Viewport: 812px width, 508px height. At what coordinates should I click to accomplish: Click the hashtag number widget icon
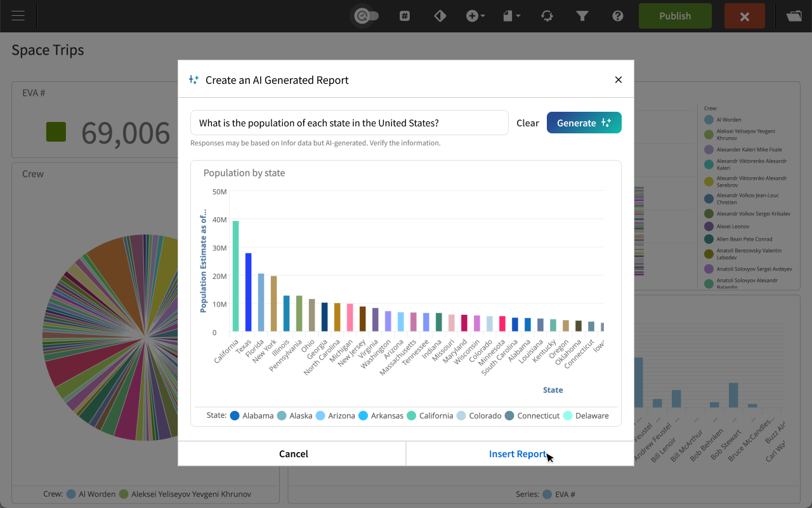(x=405, y=16)
